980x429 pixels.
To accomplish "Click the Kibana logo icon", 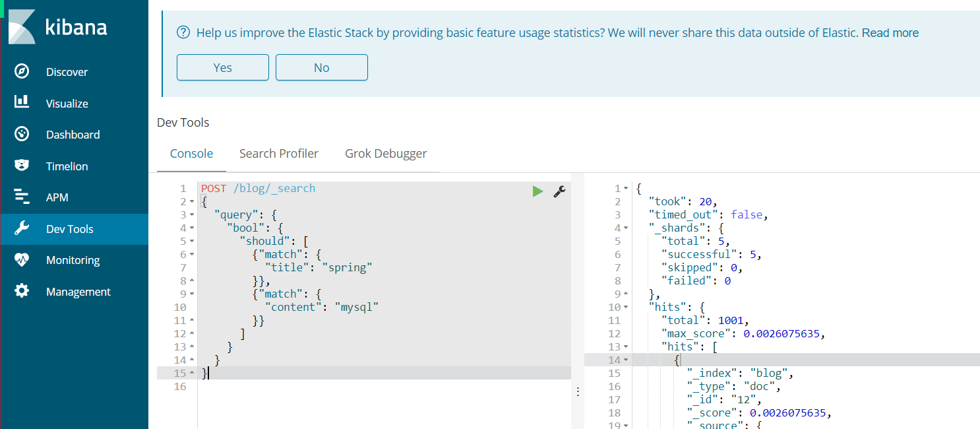I will 22,26.
